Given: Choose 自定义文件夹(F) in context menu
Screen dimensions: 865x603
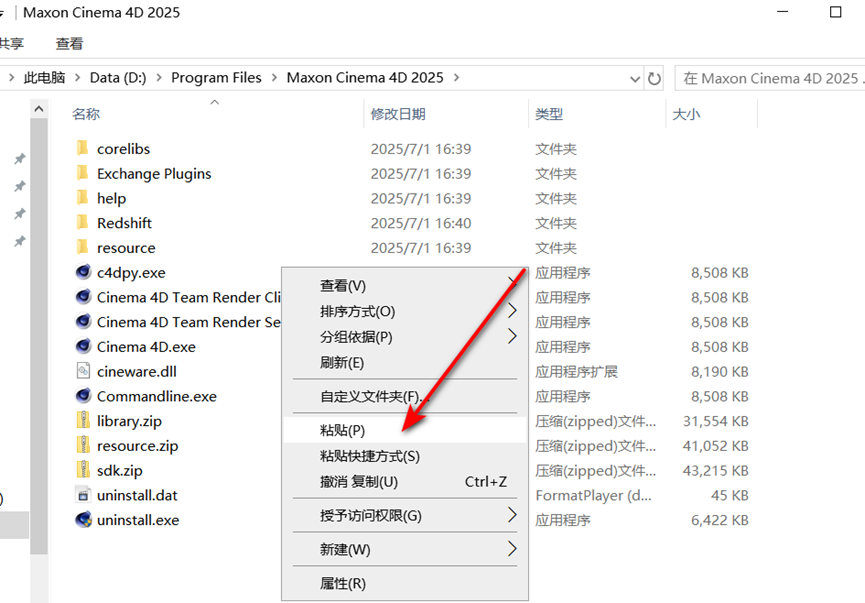Looking at the screenshot, I should [405, 396].
